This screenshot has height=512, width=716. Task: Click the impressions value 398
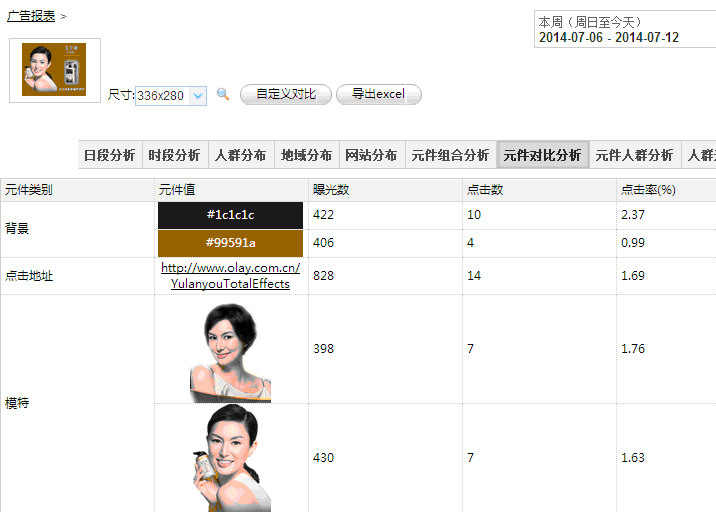tap(323, 349)
